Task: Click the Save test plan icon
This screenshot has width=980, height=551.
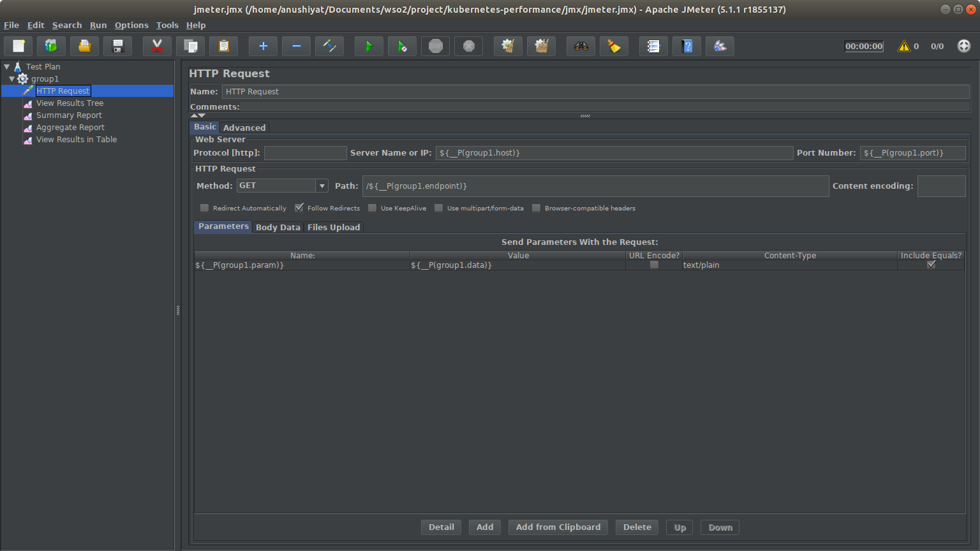Action: 118,46
